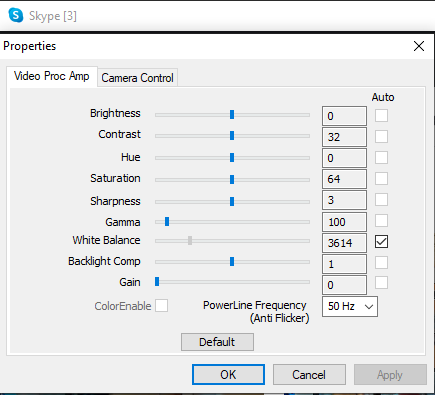The image size is (435, 395).
Task: Tick the Hue Auto checkbox
Action: (381, 157)
